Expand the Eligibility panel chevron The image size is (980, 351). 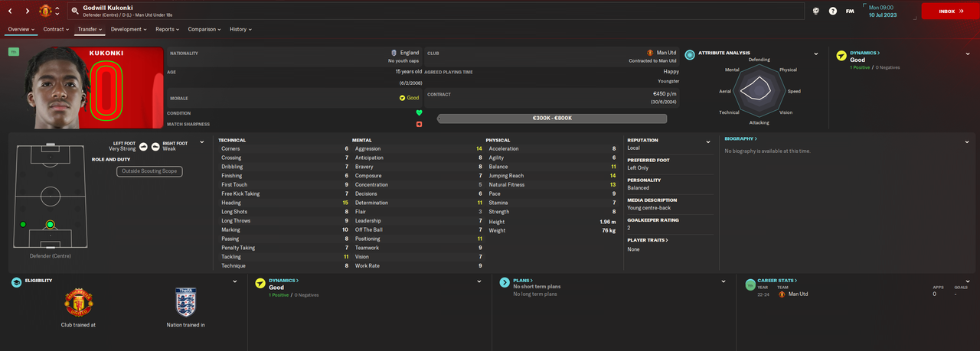pos(235,281)
